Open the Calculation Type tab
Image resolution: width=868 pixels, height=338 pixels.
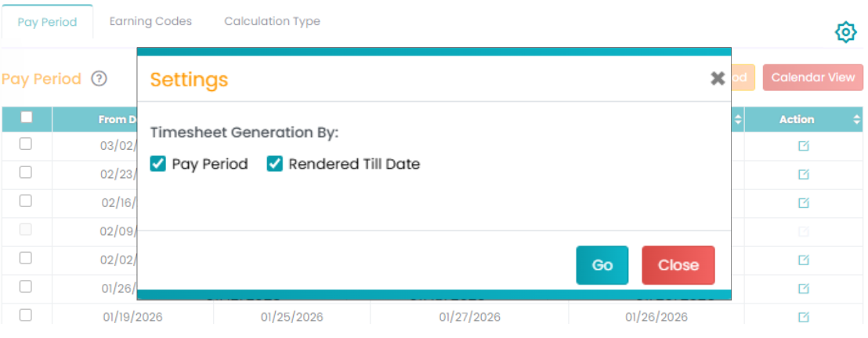[272, 21]
